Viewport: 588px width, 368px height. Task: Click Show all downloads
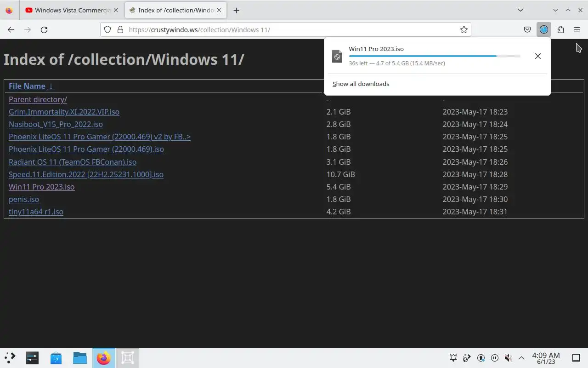click(361, 84)
